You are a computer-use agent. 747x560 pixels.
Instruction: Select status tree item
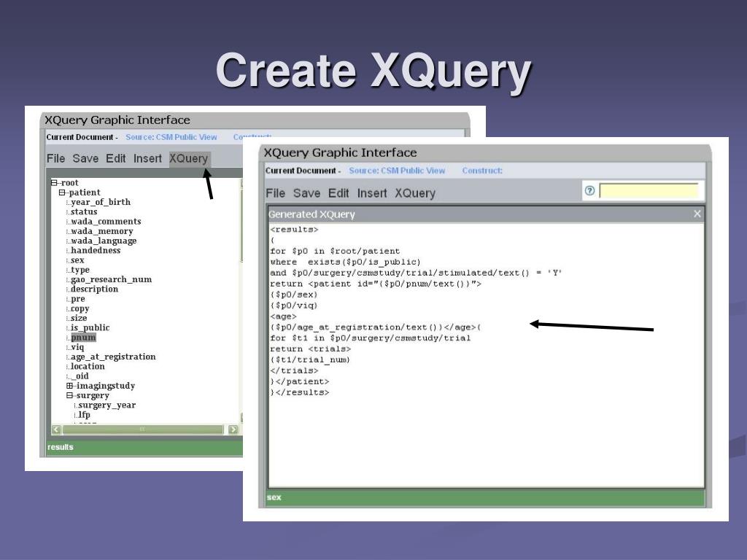pos(84,212)
